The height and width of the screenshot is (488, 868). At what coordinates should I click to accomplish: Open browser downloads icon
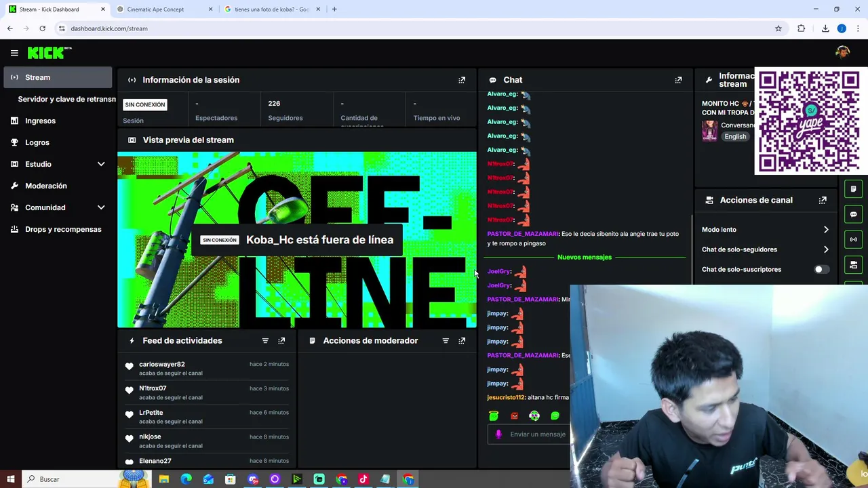[x=825, y=28]
